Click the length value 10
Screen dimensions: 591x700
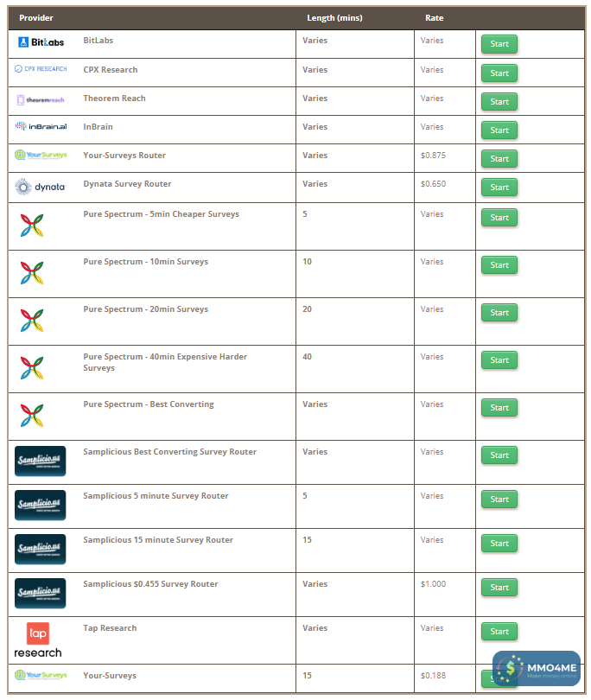click(x=307, y=262)
